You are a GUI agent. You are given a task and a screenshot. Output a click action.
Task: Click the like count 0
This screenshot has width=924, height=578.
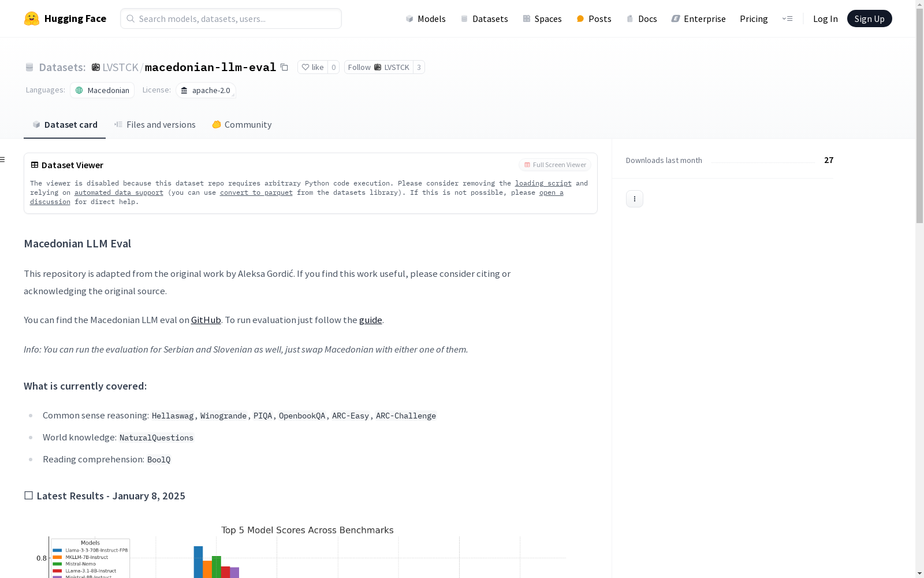pyautogui.click(x=333, y=67)
